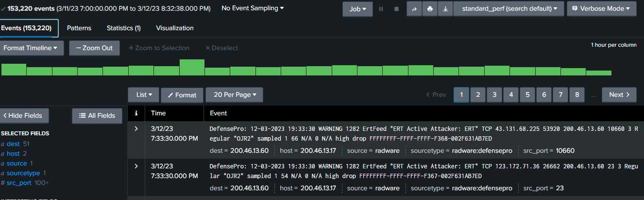Image resolution: width=644 pixels, height=200 pixels.
Task: Open the dest selected field
Action: point(13,144)
